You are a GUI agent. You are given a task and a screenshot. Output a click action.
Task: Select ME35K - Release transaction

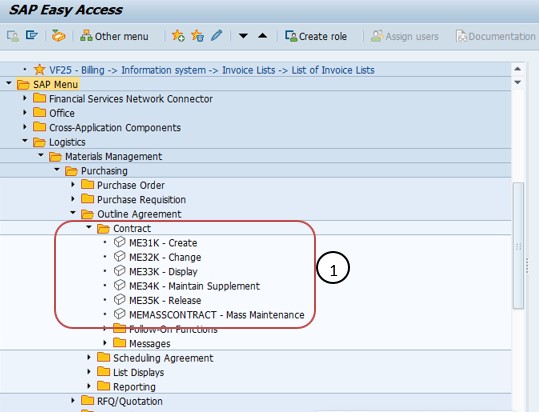pos(165,301)
